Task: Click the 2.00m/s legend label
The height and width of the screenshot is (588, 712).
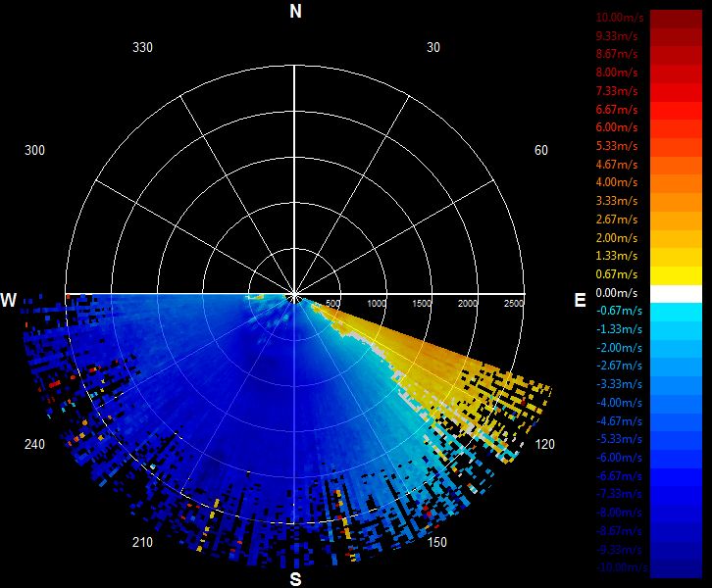Action: point(617,238)
